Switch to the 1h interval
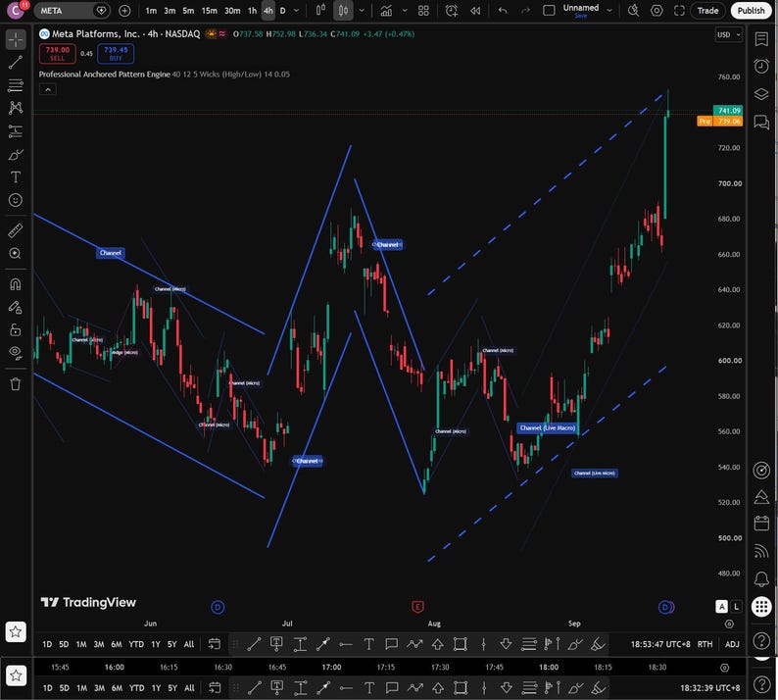This screenshot has width=778, height=700. [252, 11]
